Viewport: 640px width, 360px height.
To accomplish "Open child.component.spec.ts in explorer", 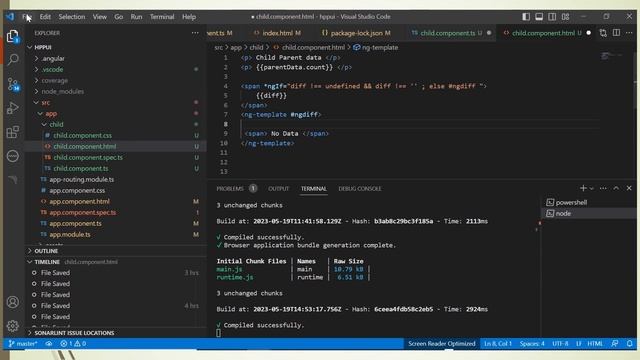I will 88,158.
